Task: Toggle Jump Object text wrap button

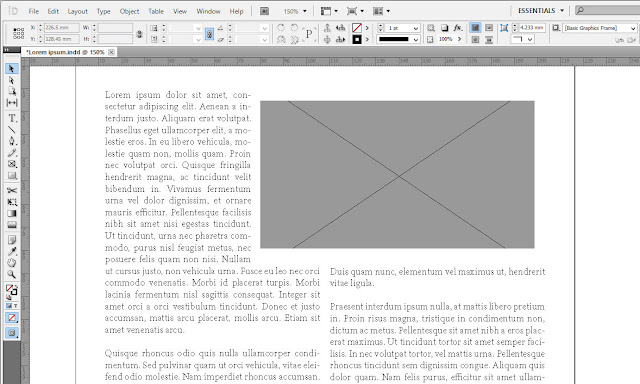Action: point(489,40)
